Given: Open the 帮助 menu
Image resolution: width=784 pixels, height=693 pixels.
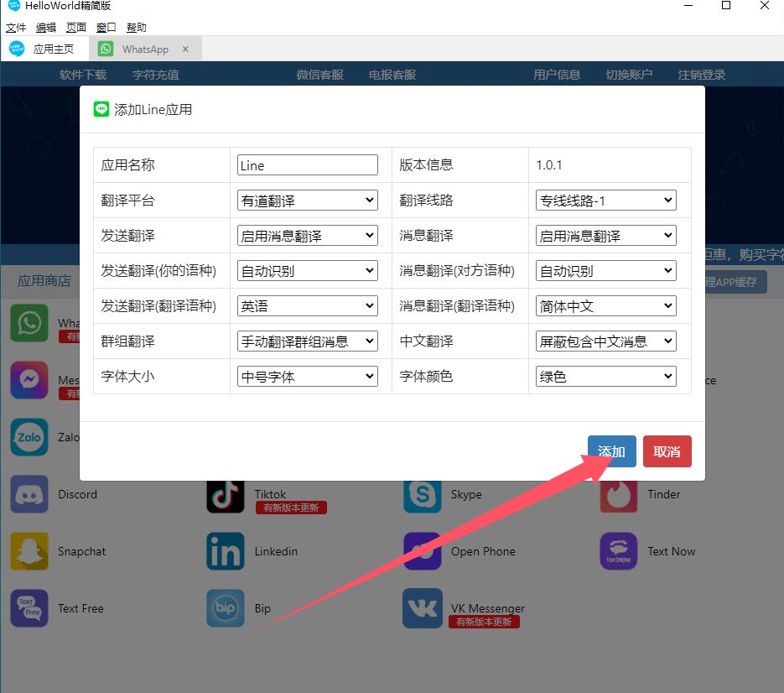Looking at the screenshot, I should pos(137,28).
